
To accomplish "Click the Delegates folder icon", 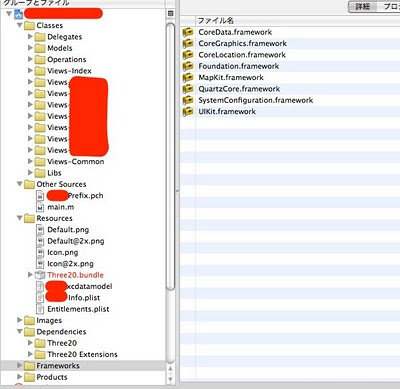I will click(40, 37).
